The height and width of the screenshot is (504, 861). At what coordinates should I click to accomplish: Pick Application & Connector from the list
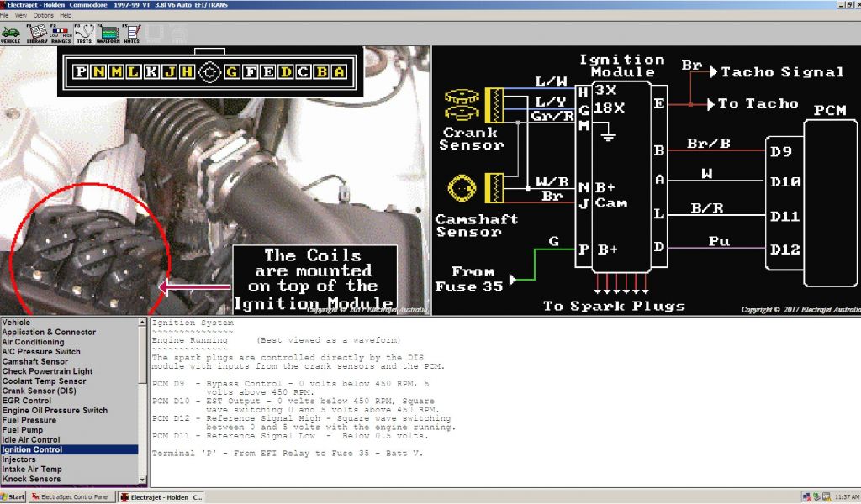point(49,332)
